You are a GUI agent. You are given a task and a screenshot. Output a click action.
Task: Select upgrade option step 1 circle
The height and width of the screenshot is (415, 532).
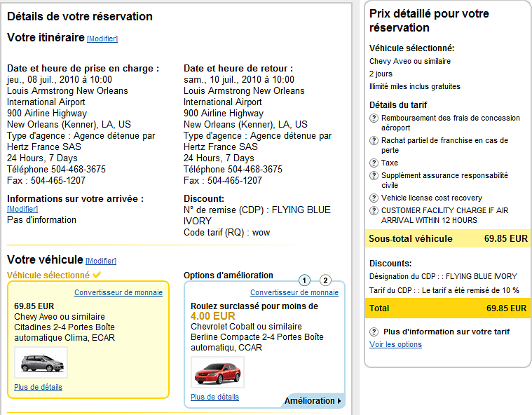304,280
